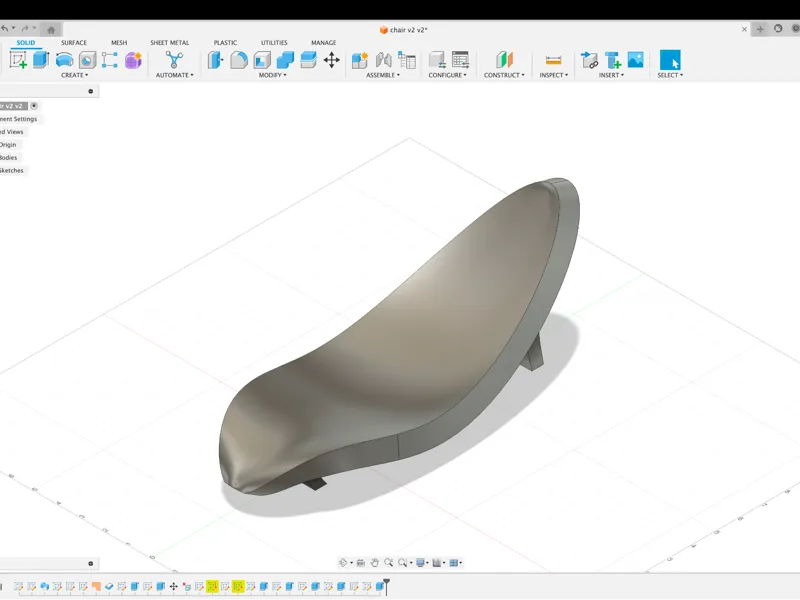Close the chair v2 document tab
Image resolution: width=800 pixels, height=600 pixels.
point(744,30)
